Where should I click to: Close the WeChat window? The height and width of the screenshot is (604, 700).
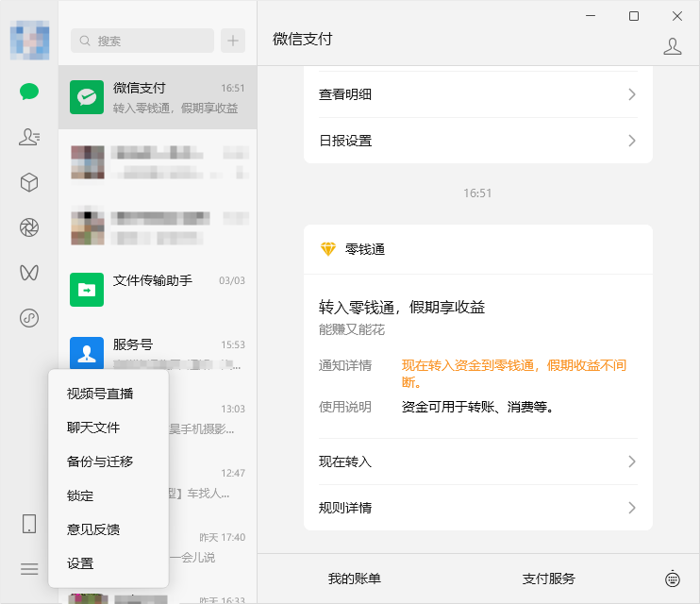coord(677,16)
